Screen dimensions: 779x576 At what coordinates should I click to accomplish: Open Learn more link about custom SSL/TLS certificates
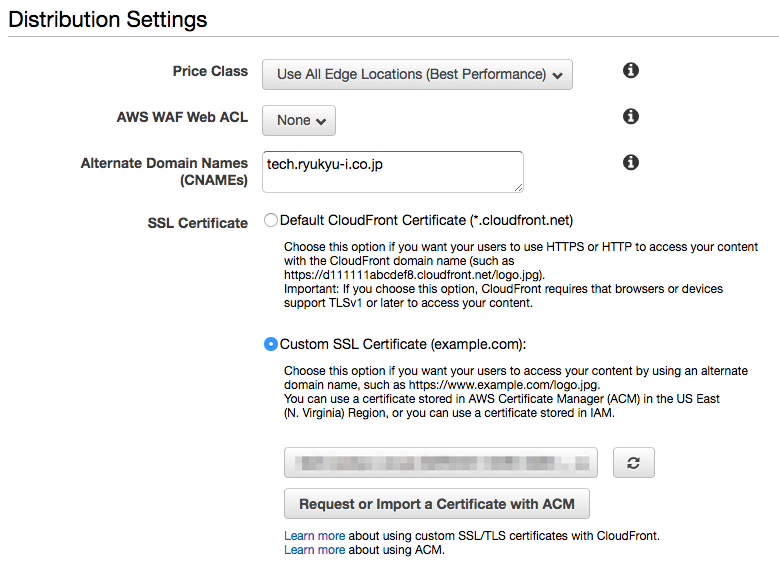tap(314, 536)
